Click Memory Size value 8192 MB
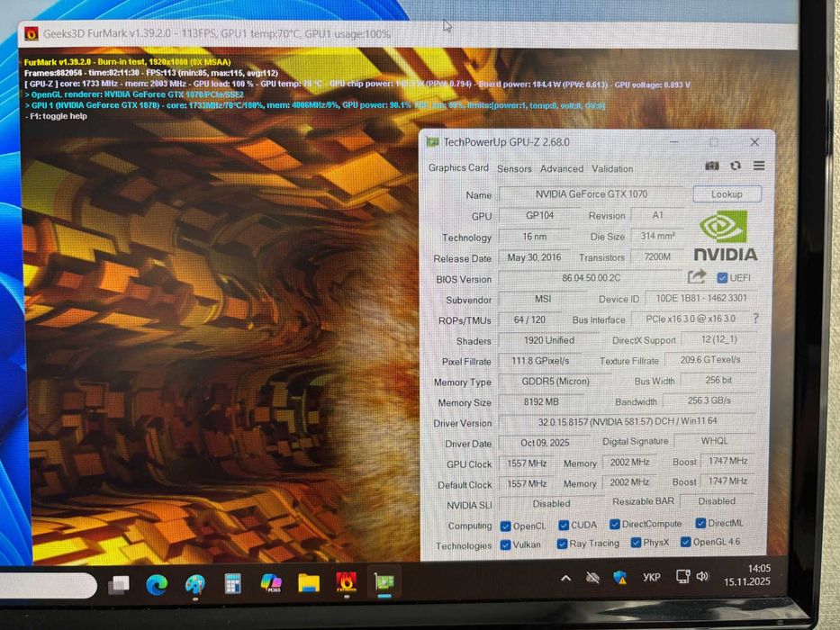 541,401
